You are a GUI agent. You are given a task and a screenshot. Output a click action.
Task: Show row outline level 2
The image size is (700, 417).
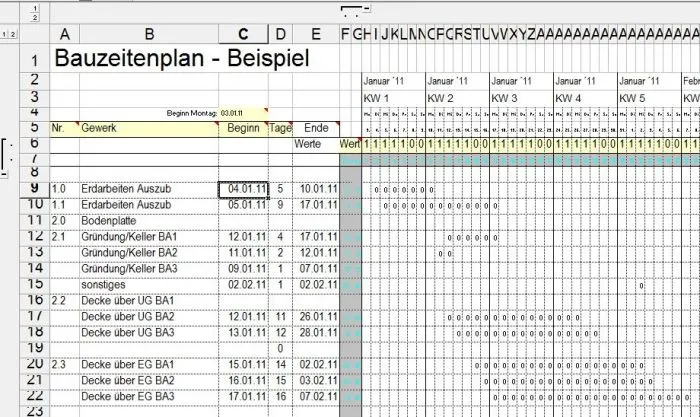[12, 34]
